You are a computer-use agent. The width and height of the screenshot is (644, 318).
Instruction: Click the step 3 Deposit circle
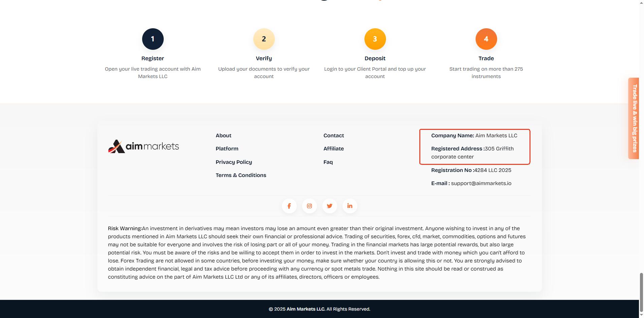point(375,39)
